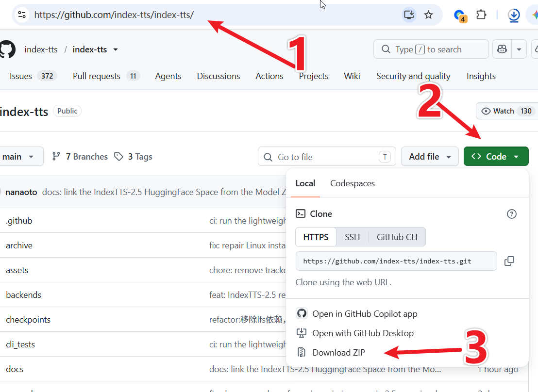The image size is (538, 392).
Task: Click the branch icon beside 7 Branches
Action: coord(56,156)
